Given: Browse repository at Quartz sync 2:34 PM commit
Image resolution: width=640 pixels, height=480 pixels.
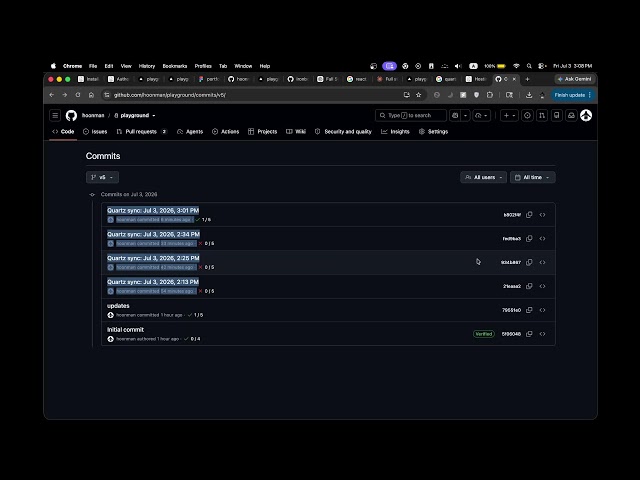Looking at the screenshot, I should pos(542,238).
